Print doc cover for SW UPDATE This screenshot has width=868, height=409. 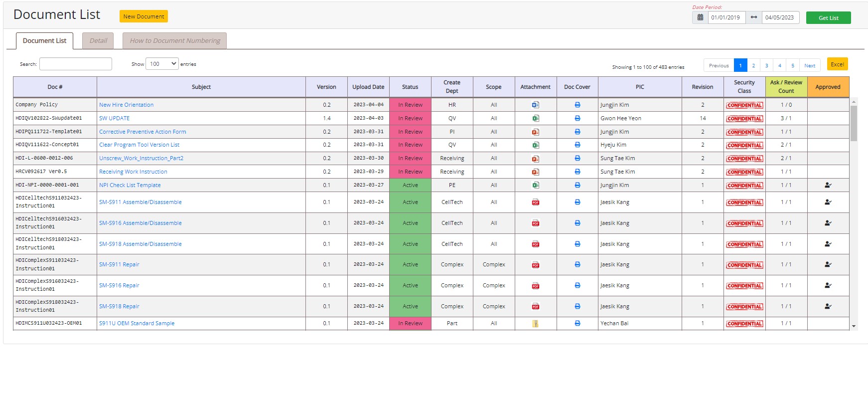pyautogui.click(x=577, y=118)
